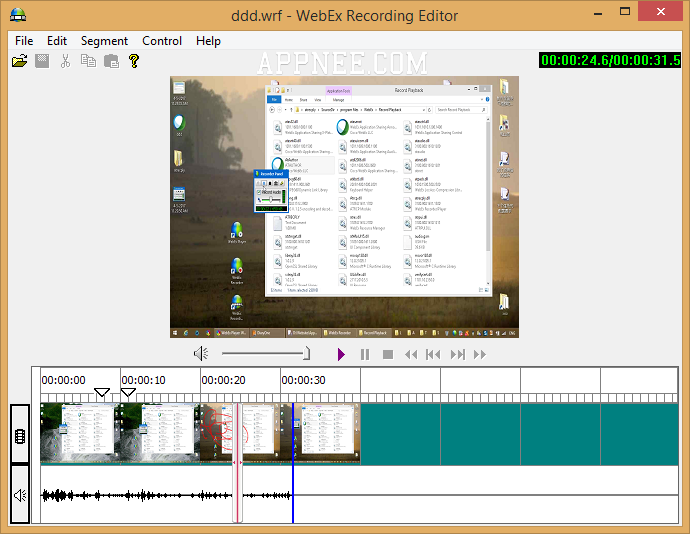Paste from clipboard with the toolbar icon
This screenshot has height=534, width=690.
point(111,61)
